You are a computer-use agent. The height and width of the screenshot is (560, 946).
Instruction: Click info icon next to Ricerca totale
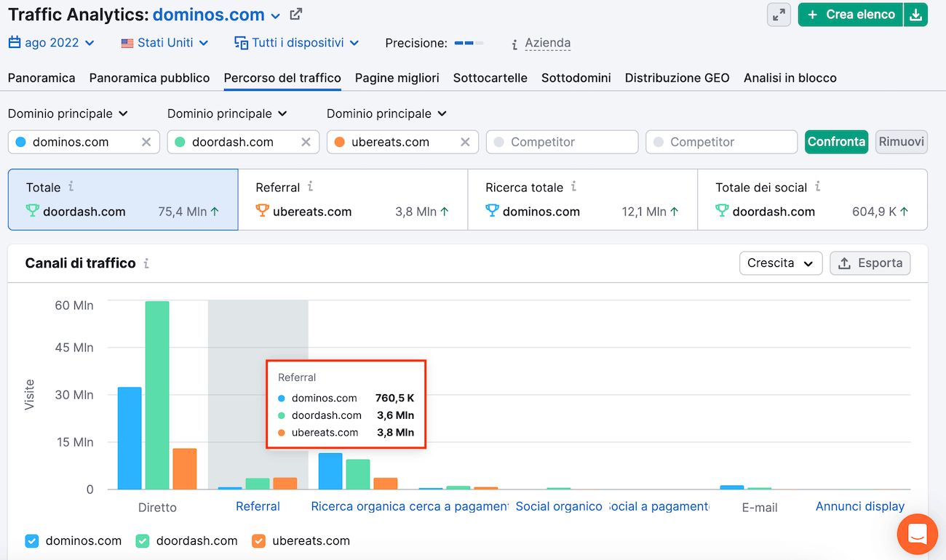tap(573, 187)
